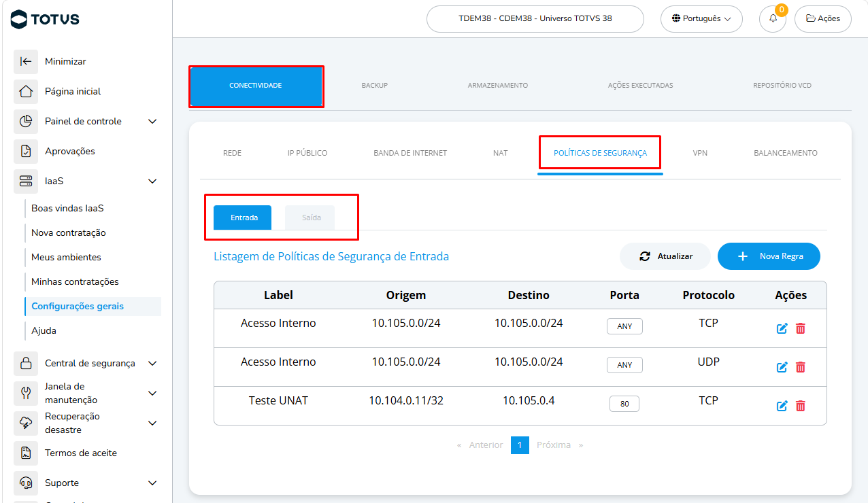
Task: Delete the Teste UNAT rule
Action: point(801,406)
